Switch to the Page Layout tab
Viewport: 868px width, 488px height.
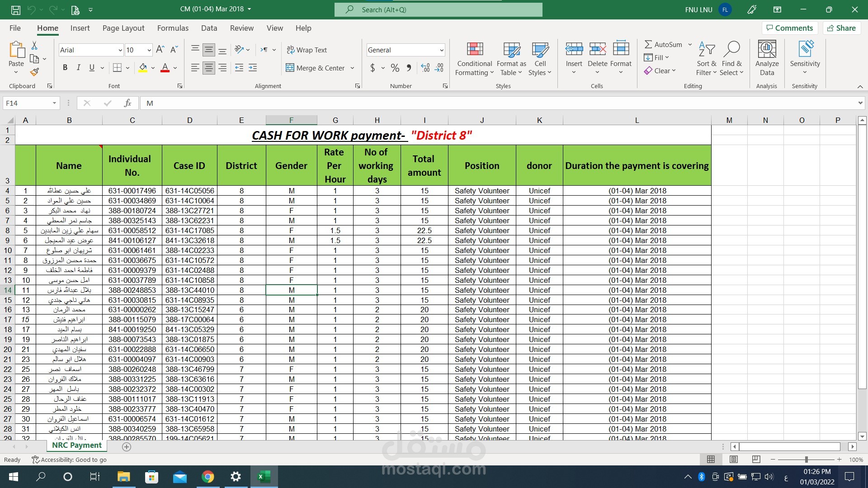click(123, 28)
